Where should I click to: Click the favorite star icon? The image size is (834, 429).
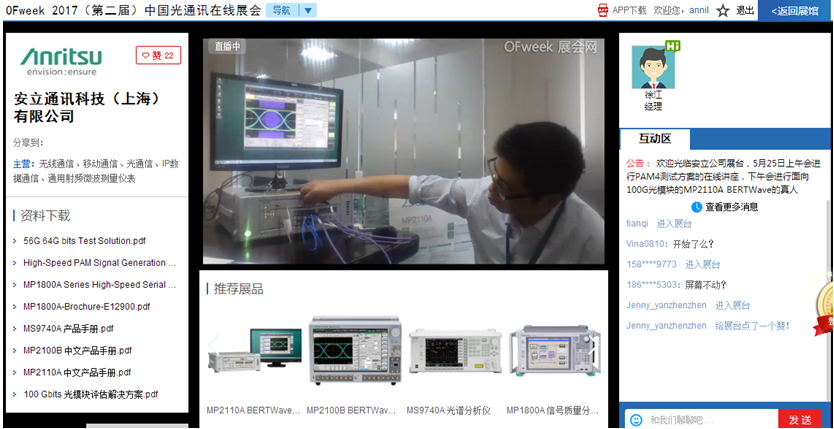(x=723, y=11)
